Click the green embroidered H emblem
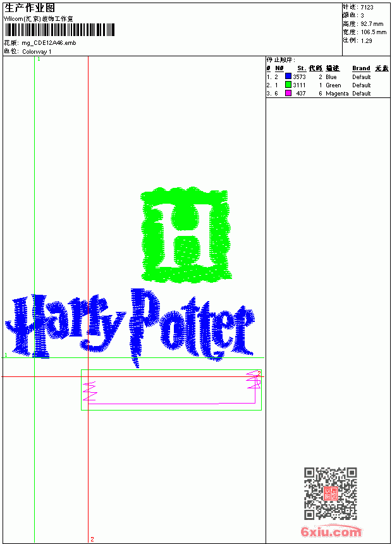Viewport: 392px width, 544px height. (187, 235)
